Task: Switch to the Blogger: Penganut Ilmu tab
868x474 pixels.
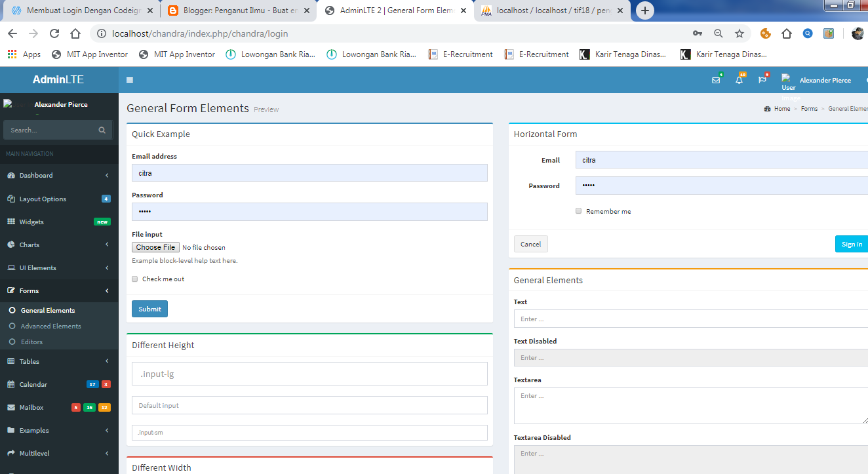Action: coord(239,10)
